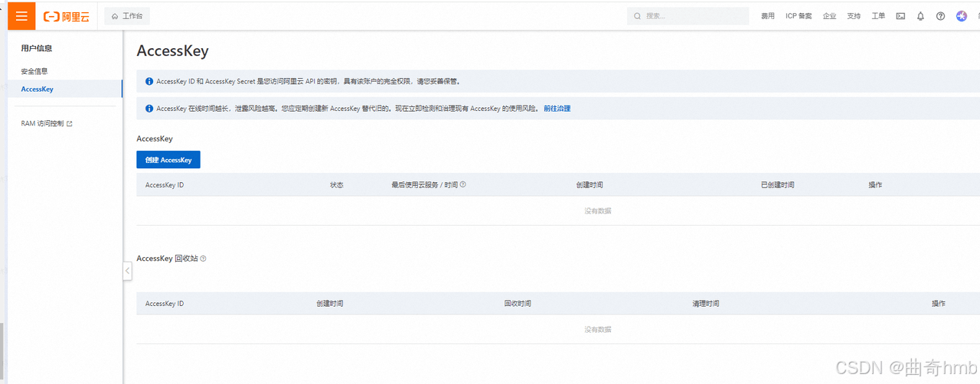Click the Alibaba Cloud logo
The image size is (980, 384).
(x=67, y=16)
